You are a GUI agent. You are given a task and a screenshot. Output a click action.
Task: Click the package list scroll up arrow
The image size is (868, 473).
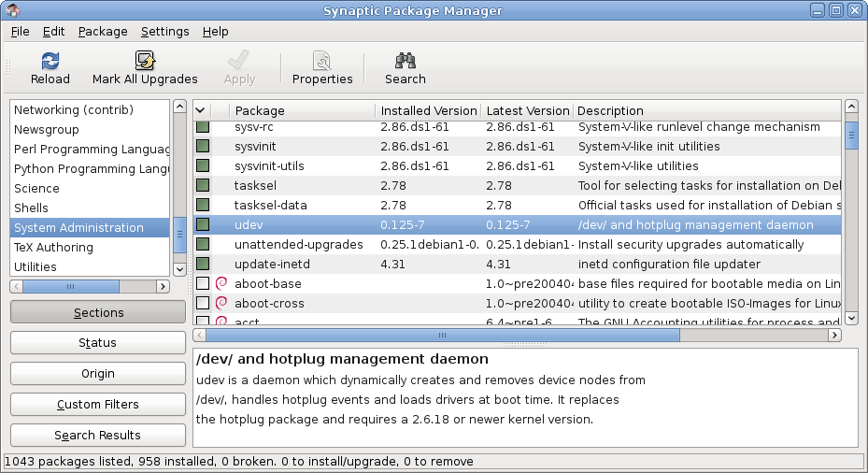[851, 108]
